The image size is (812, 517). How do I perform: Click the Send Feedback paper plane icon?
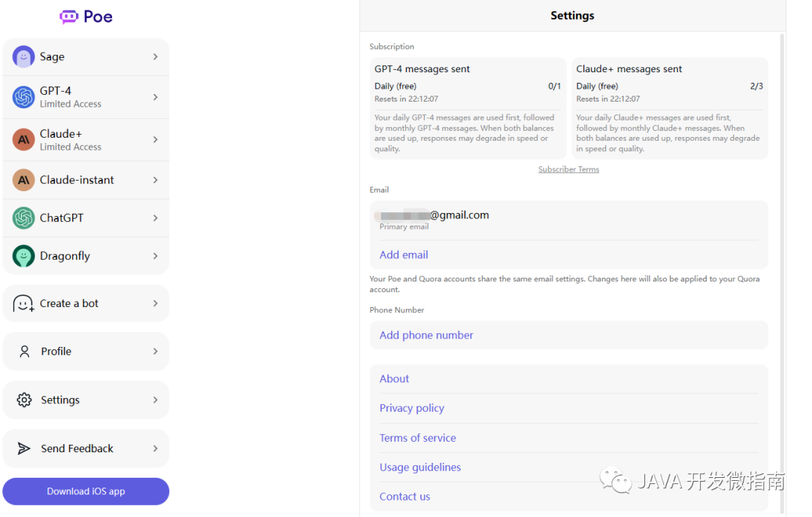point(24,449)
